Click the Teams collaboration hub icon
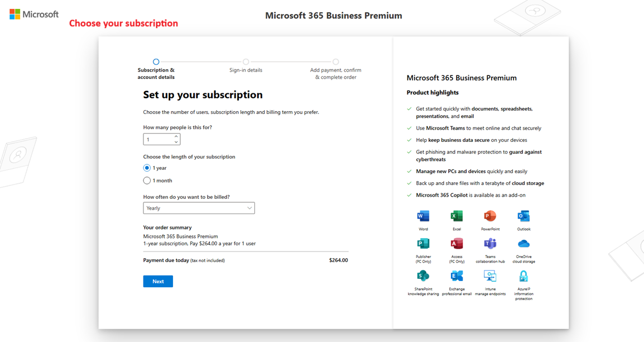Screen dimensions: 644x342 tap(490, 244)
